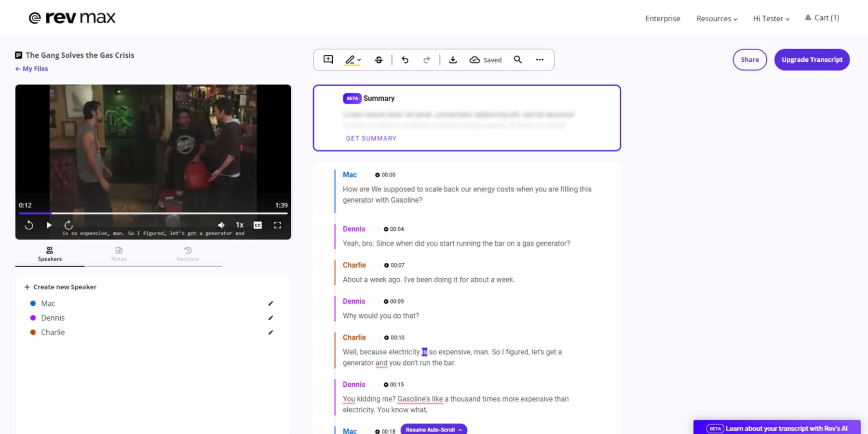
Task: Switch to the Notes tab
Action: (x=119, y=254)
